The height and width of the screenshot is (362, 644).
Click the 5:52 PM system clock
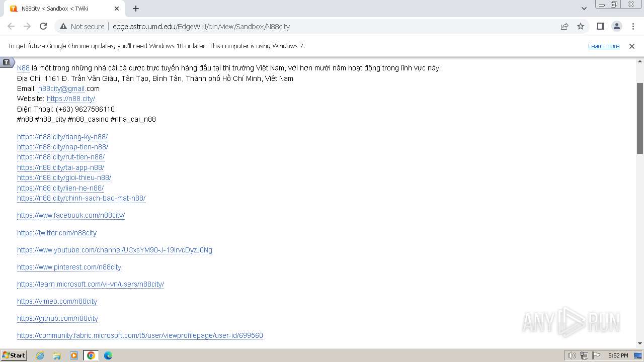pos(618,355)
